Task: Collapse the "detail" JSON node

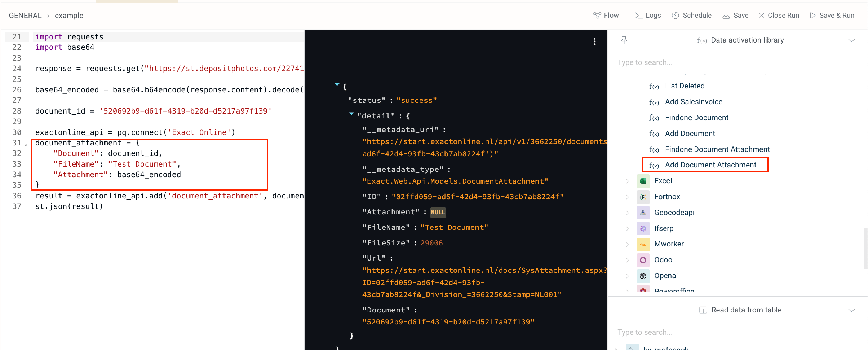Action: tap(351, 114)
